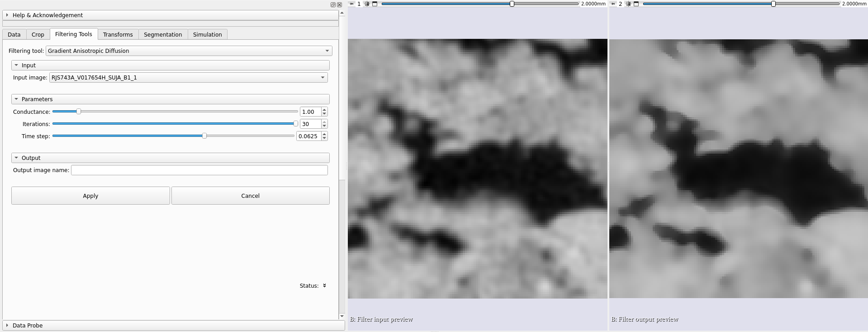The width and height of the screenshot is (868, 332).
Task: Switch to the Segmentation tab
Action: tap(162, 35)
